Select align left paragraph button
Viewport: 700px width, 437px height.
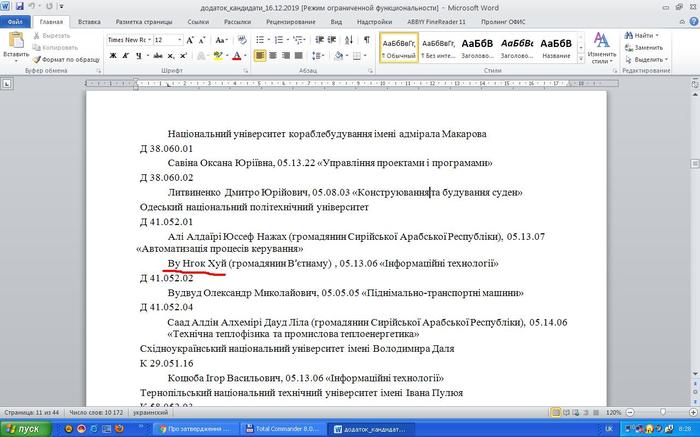coord(260,56)
